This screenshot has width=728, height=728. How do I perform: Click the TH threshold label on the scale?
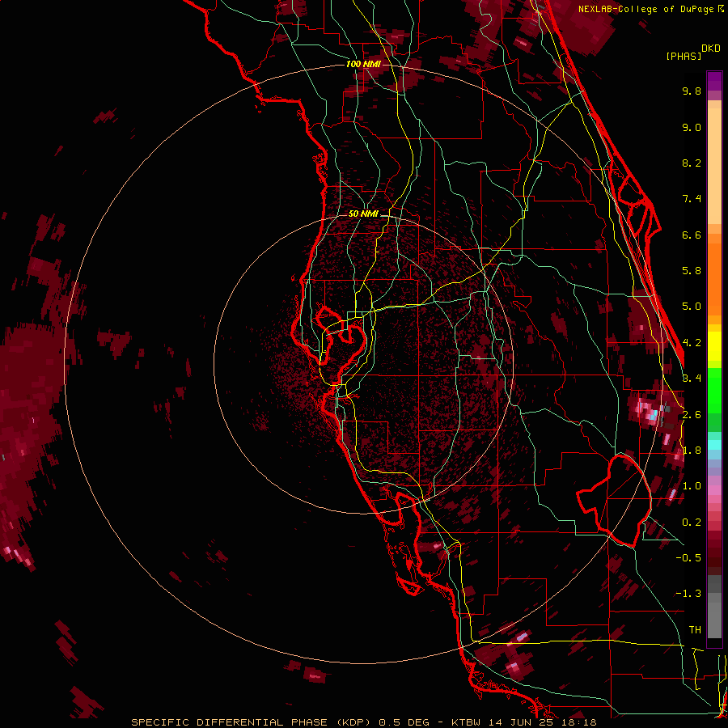click(695, 630)
